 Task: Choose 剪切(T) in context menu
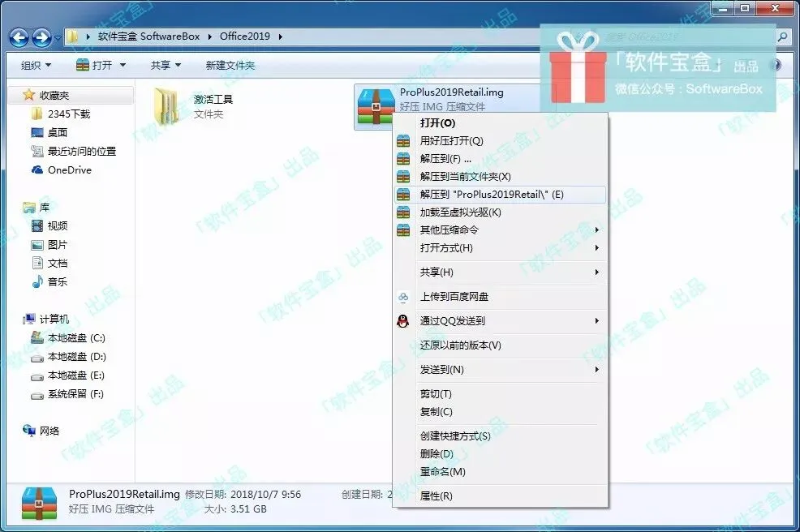pyautogui.click(x=501, y=394)
